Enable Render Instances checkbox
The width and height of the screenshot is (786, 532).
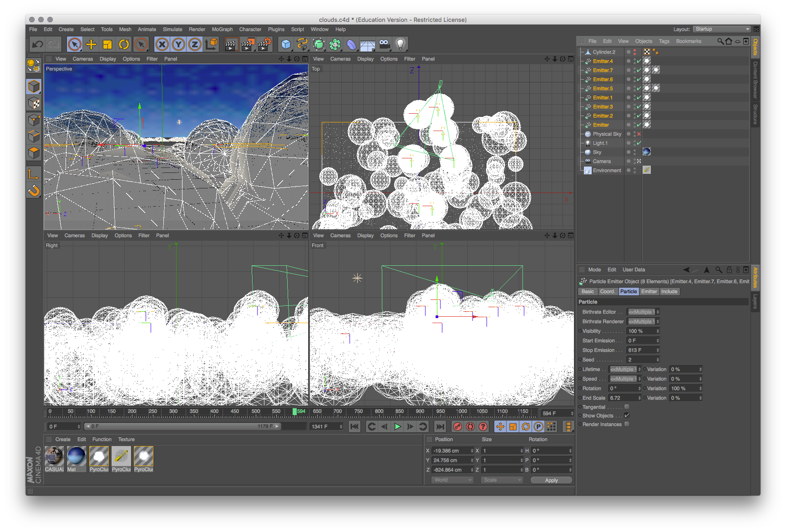click(627, 424)
